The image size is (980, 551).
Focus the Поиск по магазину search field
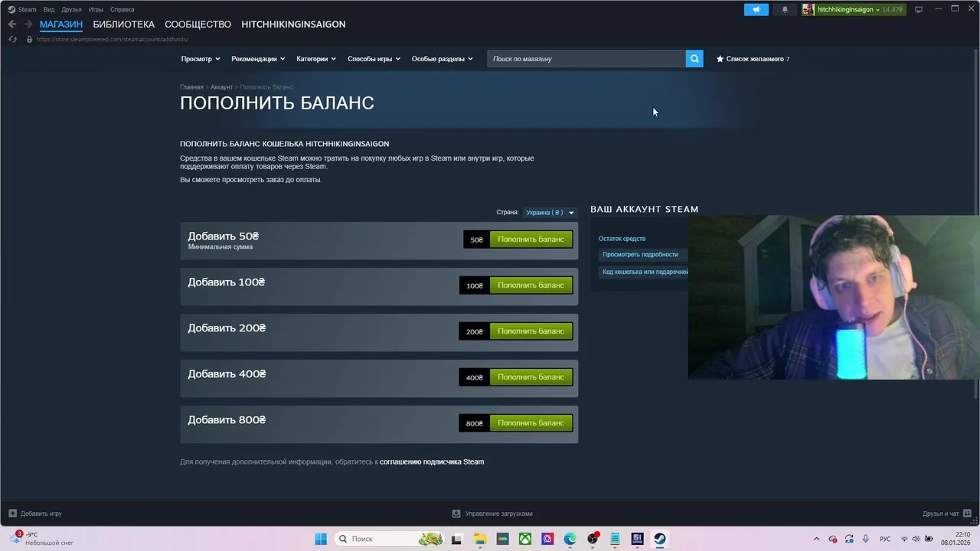coord(586,59)
